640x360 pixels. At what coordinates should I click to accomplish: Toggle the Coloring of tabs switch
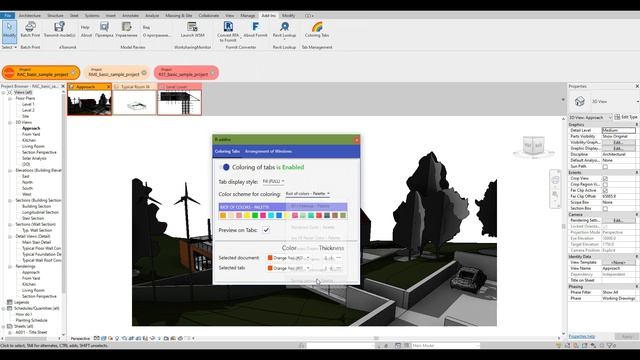224,167
